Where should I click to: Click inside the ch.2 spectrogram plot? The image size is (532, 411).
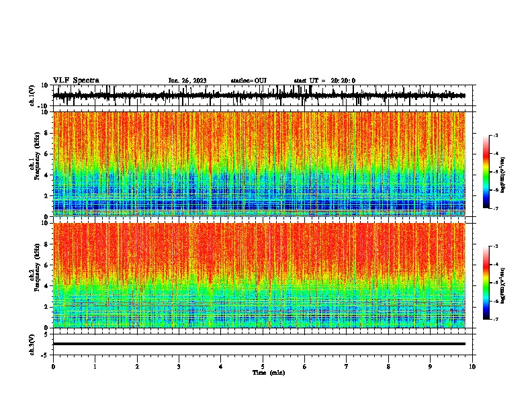[x=259, y=275]
